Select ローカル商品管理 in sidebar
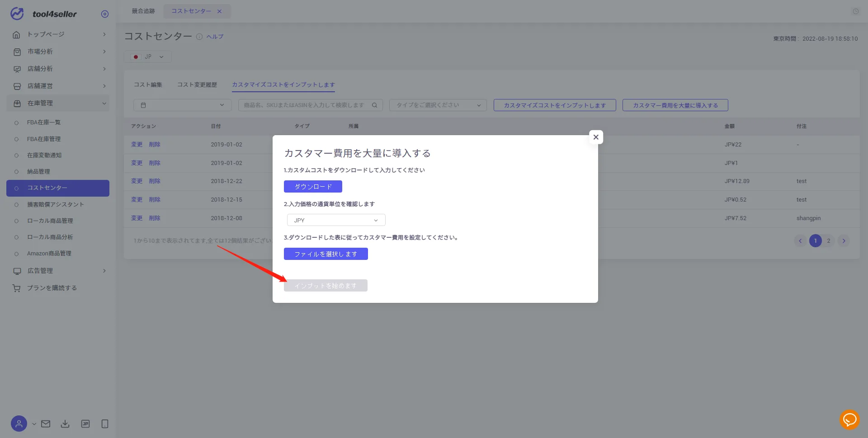The width and height of the screenshot is (868, 438). click(x=50, y=221)
